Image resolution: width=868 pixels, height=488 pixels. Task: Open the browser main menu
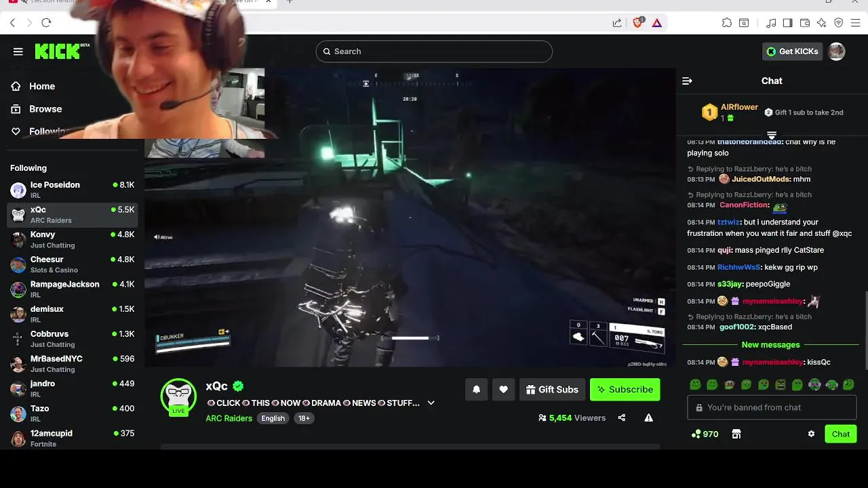pyautogui.click(x=856, y=23)
